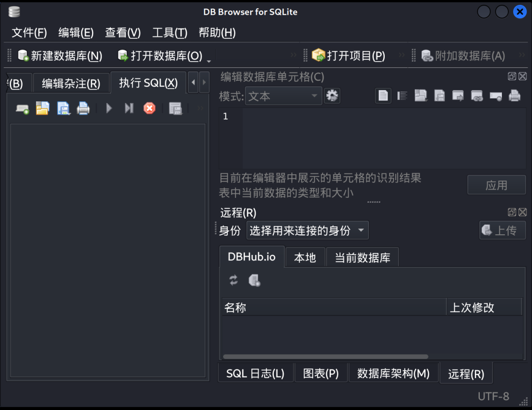The image size is (532, 410).
Task: Open the 编辑(E) menu
Action: (76, 32)
